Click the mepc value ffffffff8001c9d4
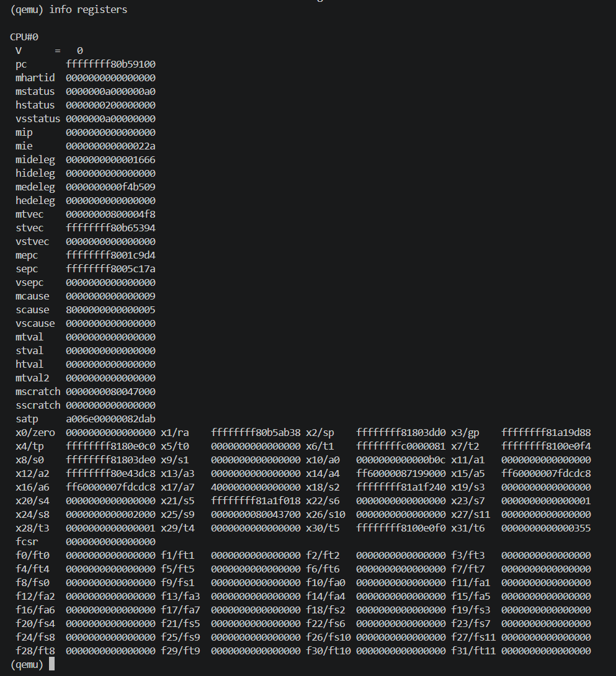The image size is (616, 676). tap(110, 256)
